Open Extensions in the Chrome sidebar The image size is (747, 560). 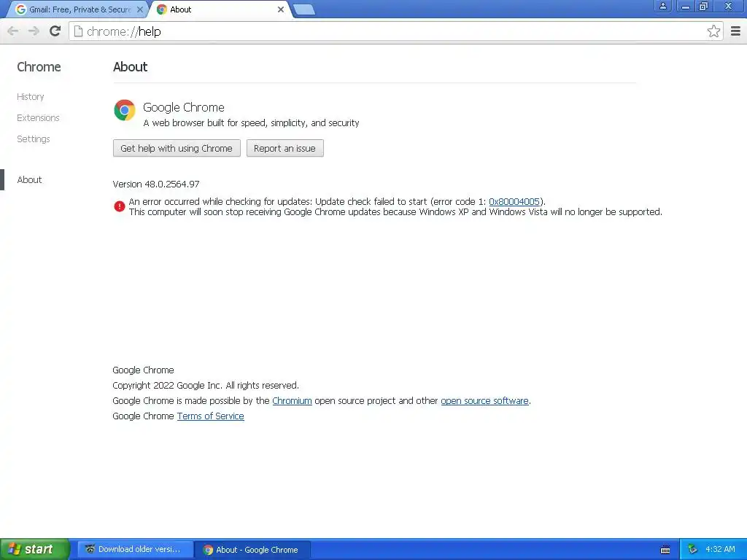pyautogui.click(x=38, y=117)
